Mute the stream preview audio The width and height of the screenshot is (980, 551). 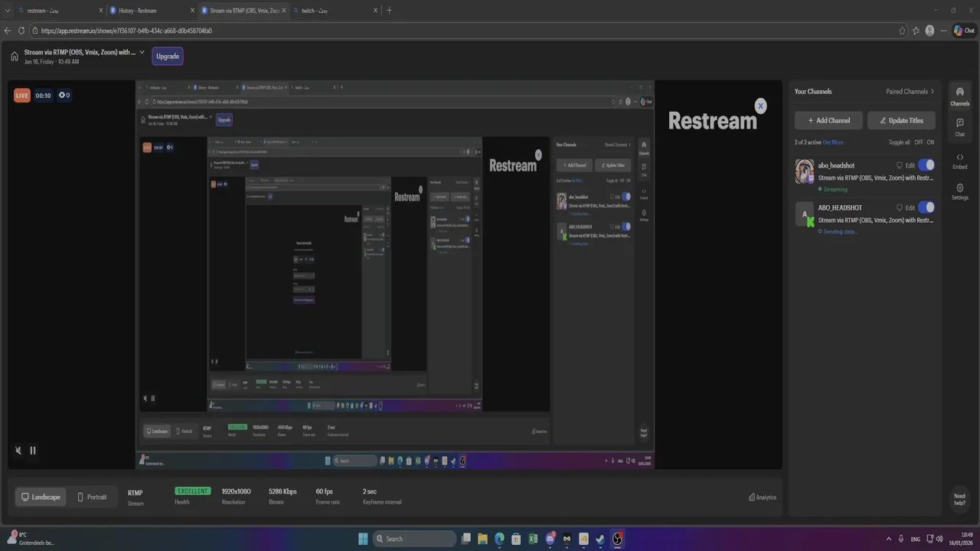(18, 450)
